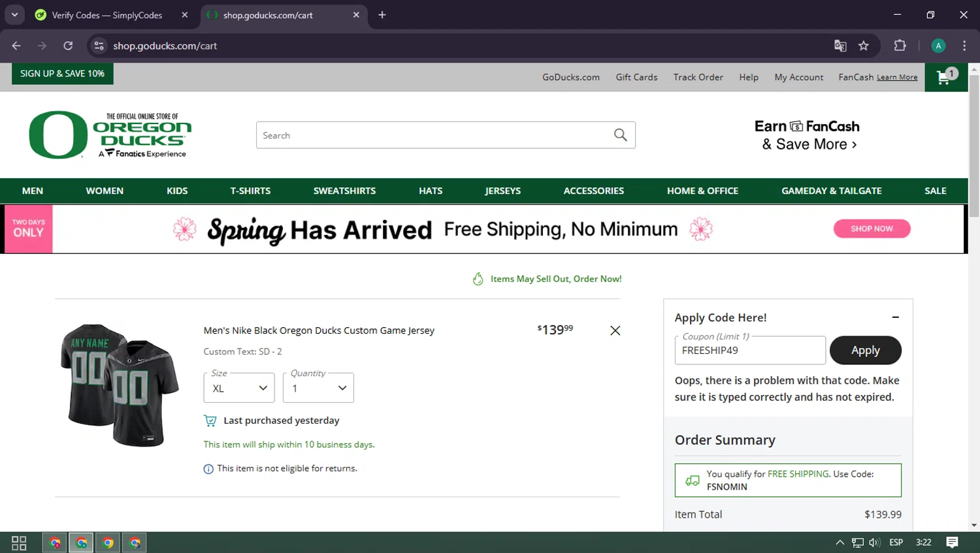
Task: Open the Chrome profile avatar
Action: (938, 46)
